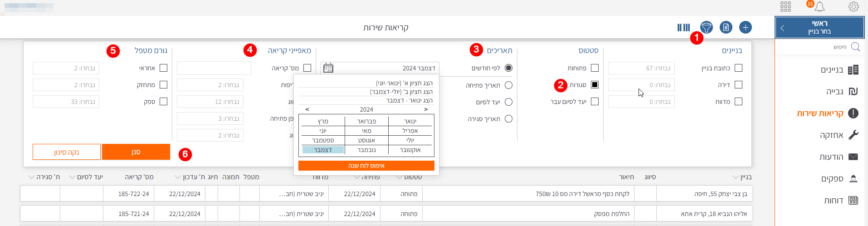The height and width of the screenshot is (226, 868).
Task: Click the plus icon to add service call
Action: (745, 28)
